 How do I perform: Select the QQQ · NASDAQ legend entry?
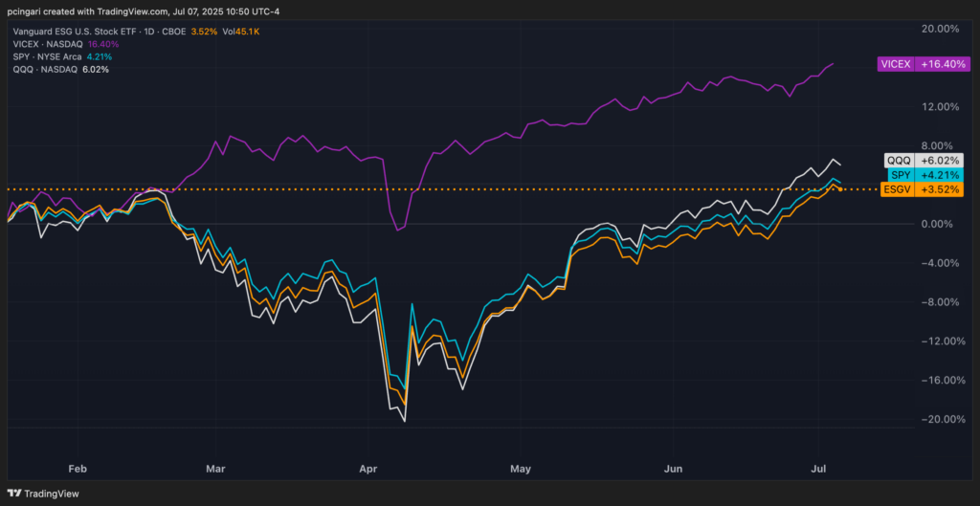(46, 69)
